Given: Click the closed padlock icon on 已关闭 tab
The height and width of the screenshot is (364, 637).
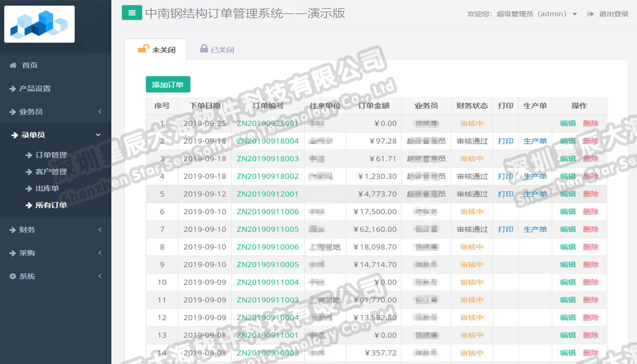Looking at the screenshot, I should click(204, 49).
